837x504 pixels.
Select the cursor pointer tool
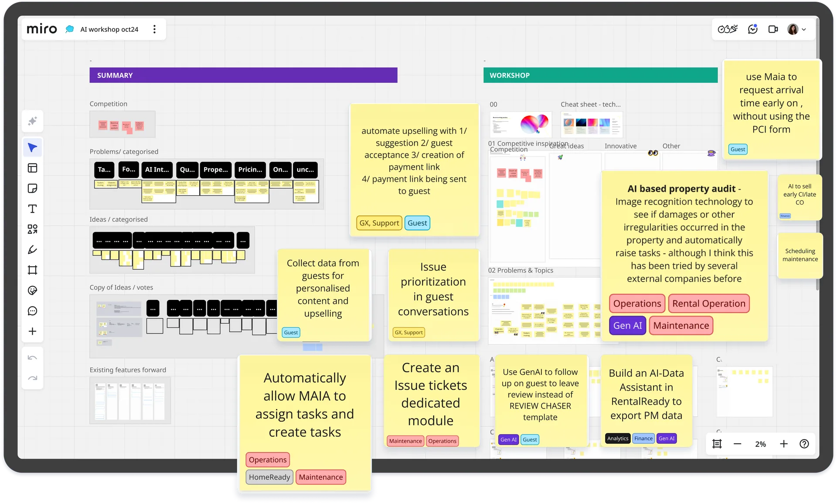point(33,148)
